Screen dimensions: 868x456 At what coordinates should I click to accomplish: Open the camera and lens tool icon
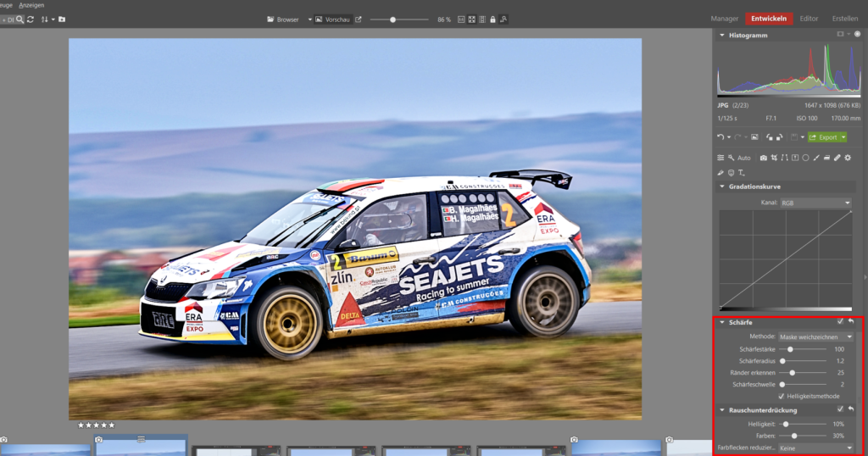764,158
